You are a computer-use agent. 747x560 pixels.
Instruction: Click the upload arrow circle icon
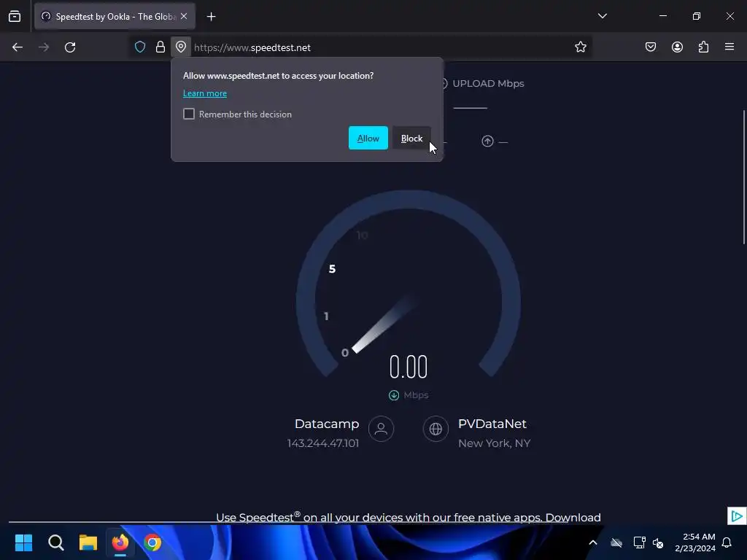click(487, 141)
